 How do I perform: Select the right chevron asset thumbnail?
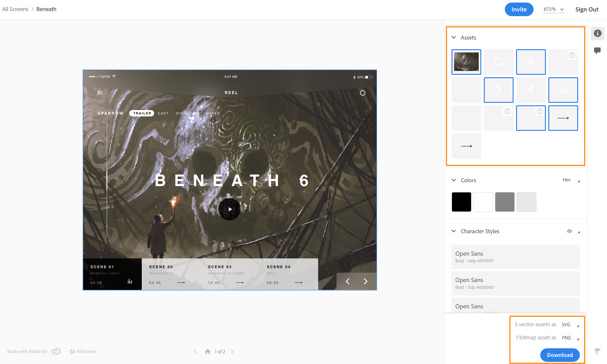[498, 90]
